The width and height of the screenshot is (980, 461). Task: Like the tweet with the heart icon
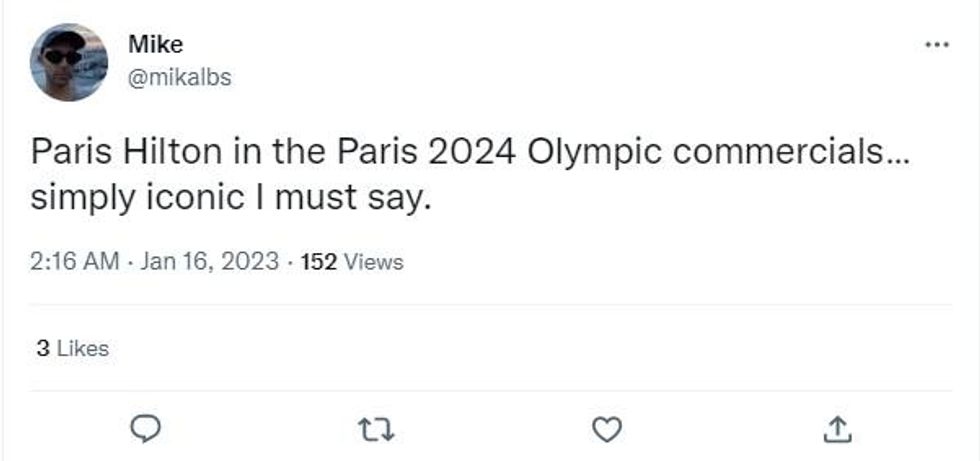606,429
